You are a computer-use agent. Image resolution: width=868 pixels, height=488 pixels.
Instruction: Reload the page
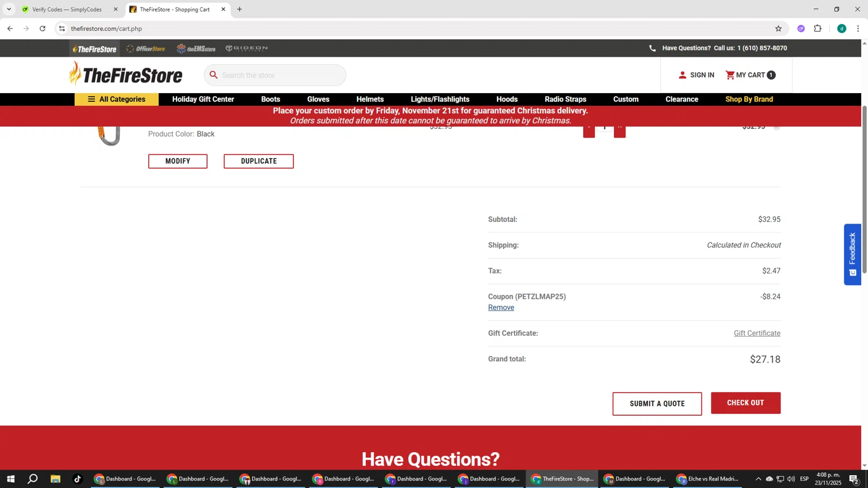pos(42,28)
